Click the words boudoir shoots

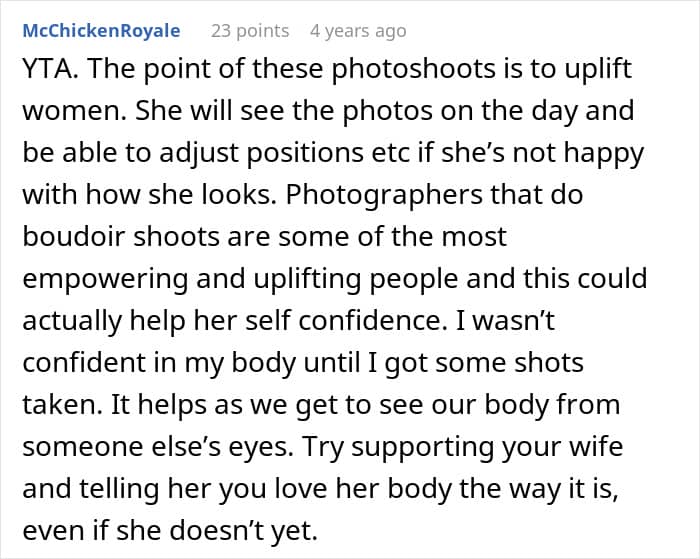[x=121, y=237]
